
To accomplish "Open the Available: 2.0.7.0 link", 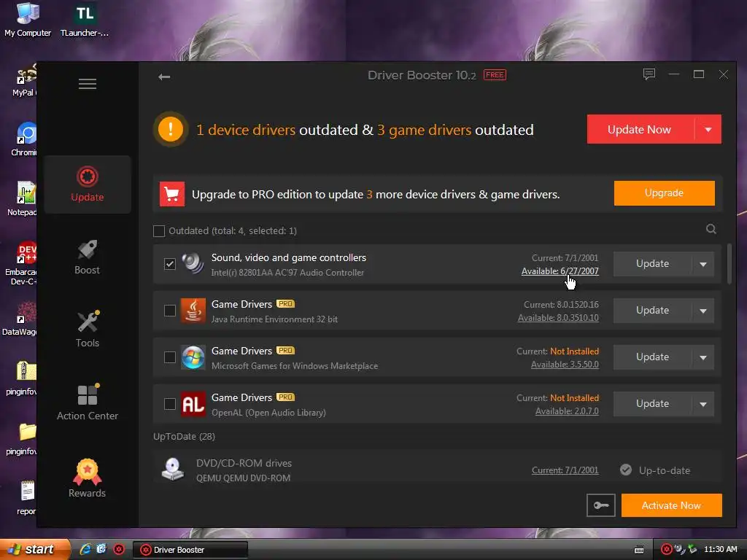I will 567,411.
